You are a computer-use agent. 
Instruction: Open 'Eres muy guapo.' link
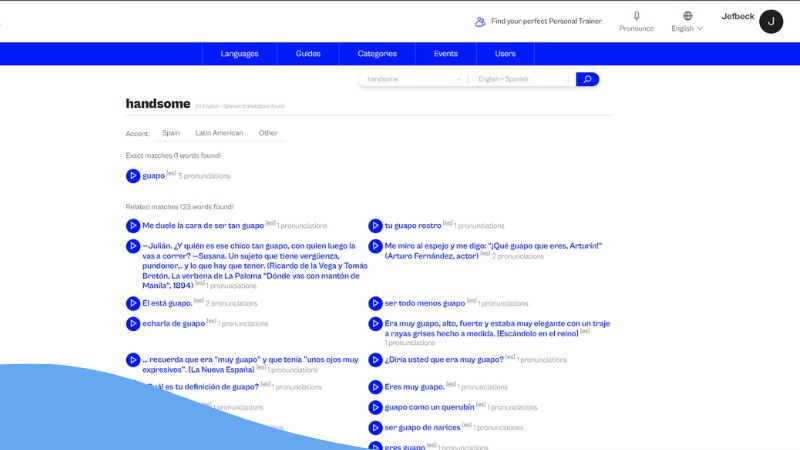414,387
